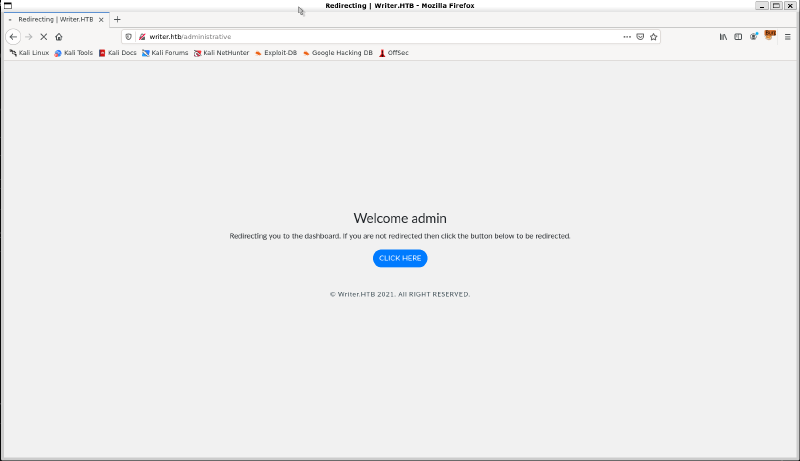Screen dimensions: 800x461
Task: Show the sidebar panel
Action: pyautogui.click(x=738, y=36)
